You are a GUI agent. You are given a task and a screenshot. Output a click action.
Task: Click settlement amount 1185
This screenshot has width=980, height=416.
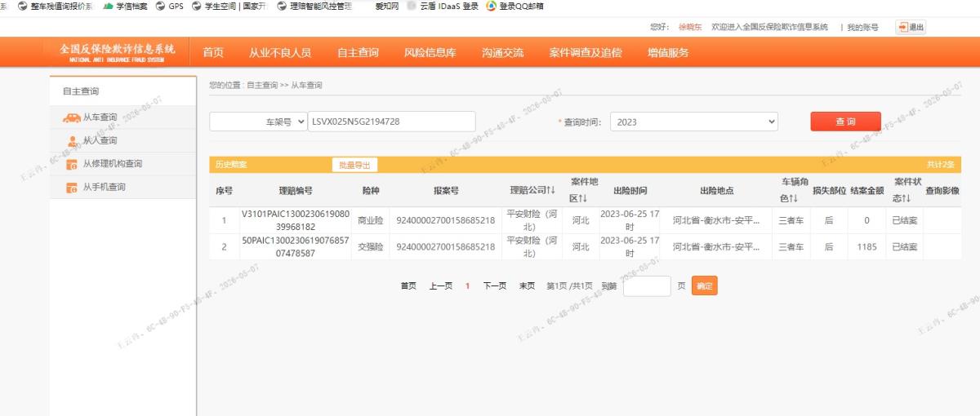[866, 247]
